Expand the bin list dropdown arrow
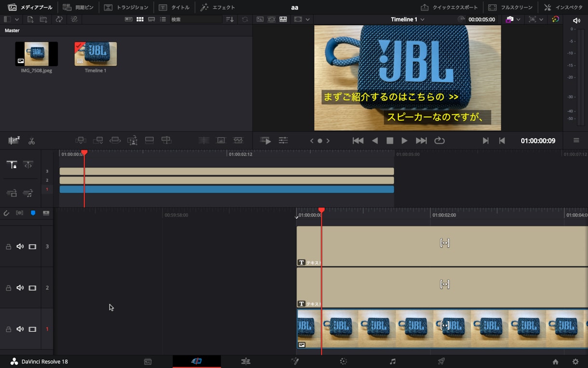The width and height of the screenshot is (588, 368). click(17, 19)
